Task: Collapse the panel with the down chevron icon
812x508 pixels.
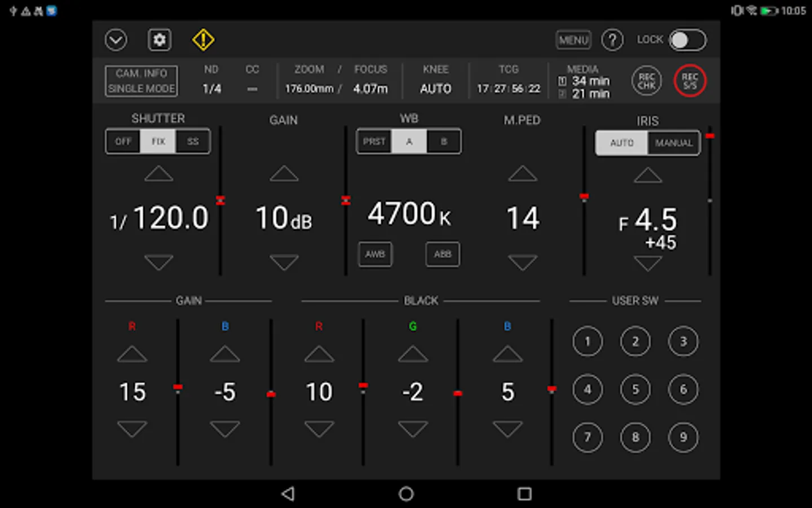Action: 116,40
